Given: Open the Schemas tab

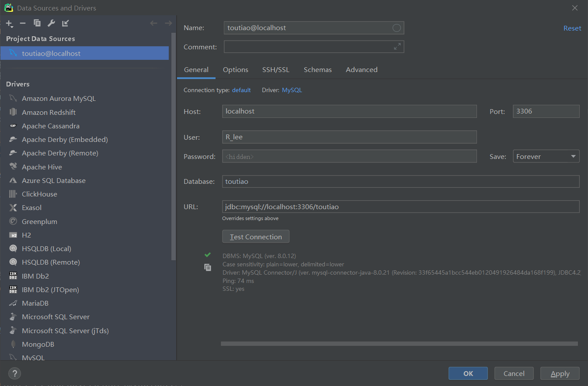Looking at the screenshot, I should click(x=318, y=69).
